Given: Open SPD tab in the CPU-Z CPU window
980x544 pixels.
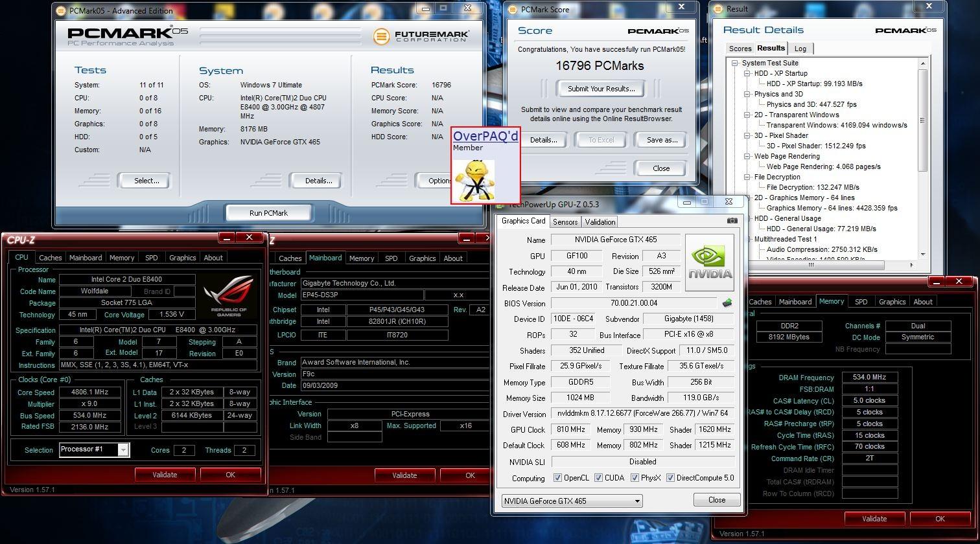Looking at the screenshot, I should 151,258.
